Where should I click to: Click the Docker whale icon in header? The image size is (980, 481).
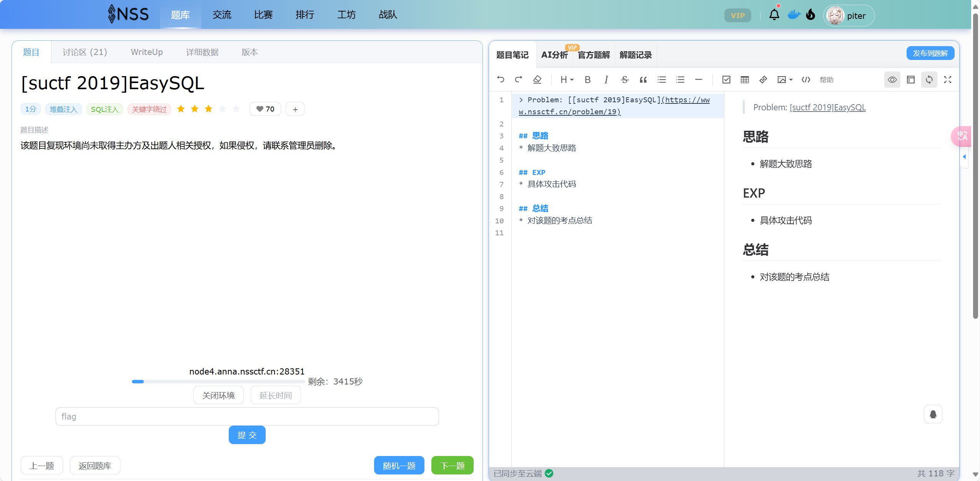click(x=794, y=15)
